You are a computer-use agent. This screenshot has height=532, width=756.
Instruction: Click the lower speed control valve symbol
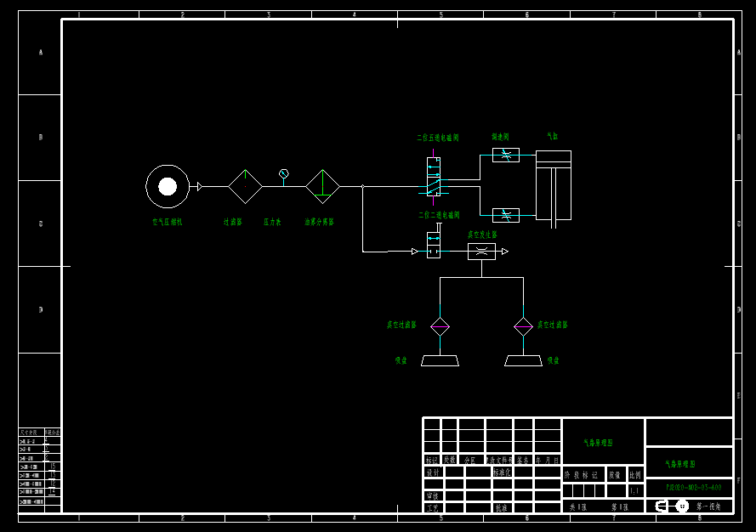(x=506, y=215)
